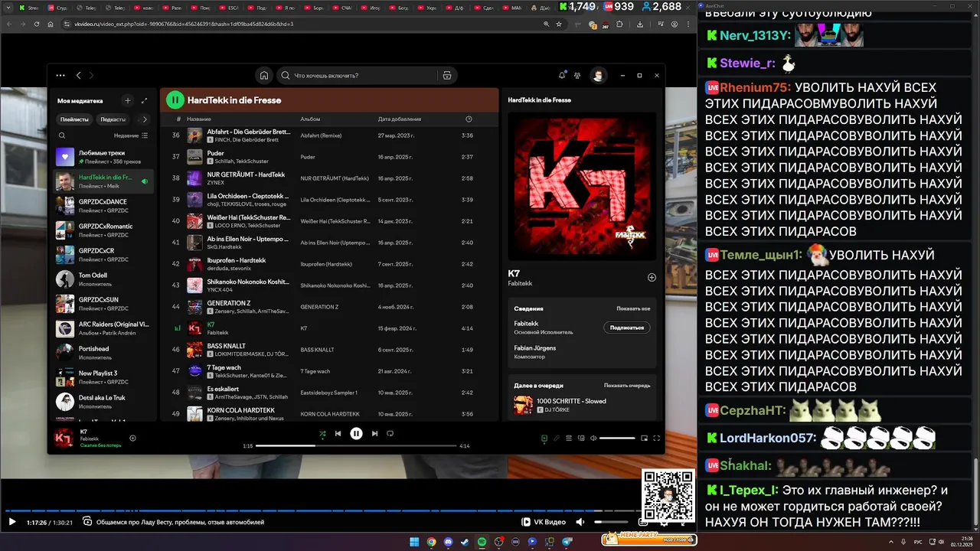
Task: Open queued track 1000 SCHRITTE - Slowed
Action: [582, 405]
